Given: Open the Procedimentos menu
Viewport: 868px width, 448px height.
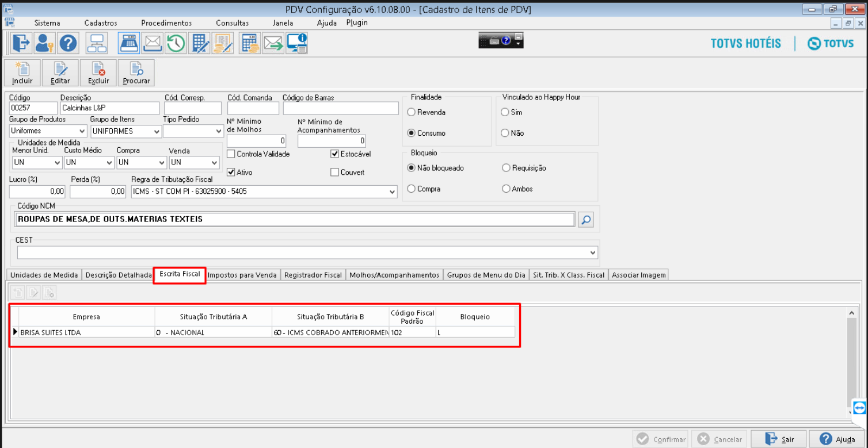Looking at the screenshot, I should 166,23.
